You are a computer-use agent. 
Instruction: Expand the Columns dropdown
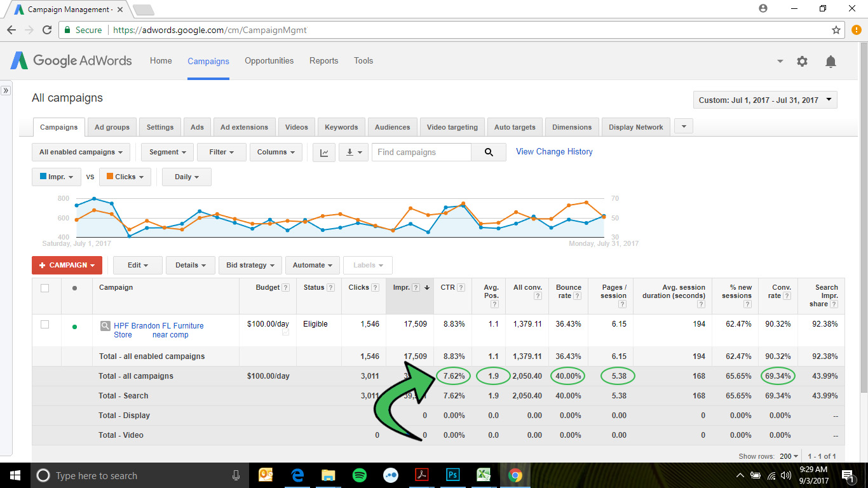(x=276, y=152)
